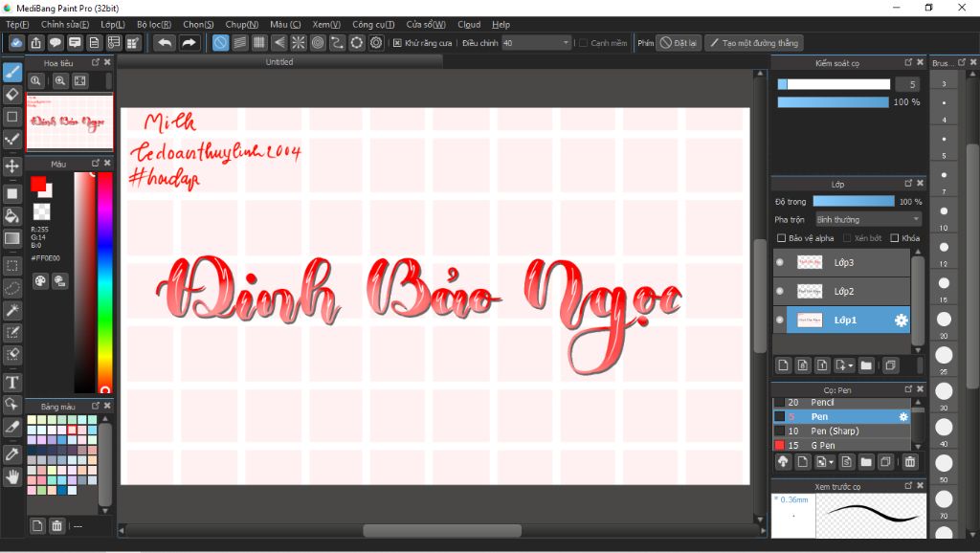Zoom in on the Navigator panel
980x553 pixels.
(x=60, y=80)
